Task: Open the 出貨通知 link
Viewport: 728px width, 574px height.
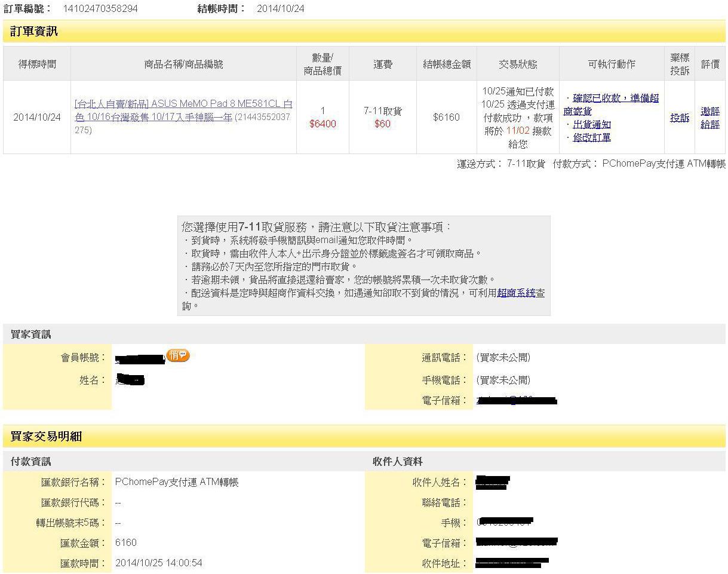Action: point(592,124)
